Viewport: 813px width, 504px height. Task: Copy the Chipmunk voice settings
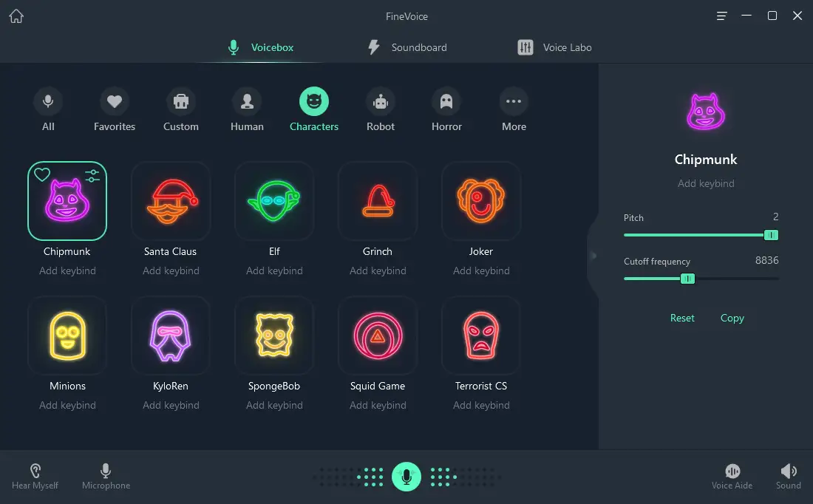pyautogui.click(x=732, y=318)
